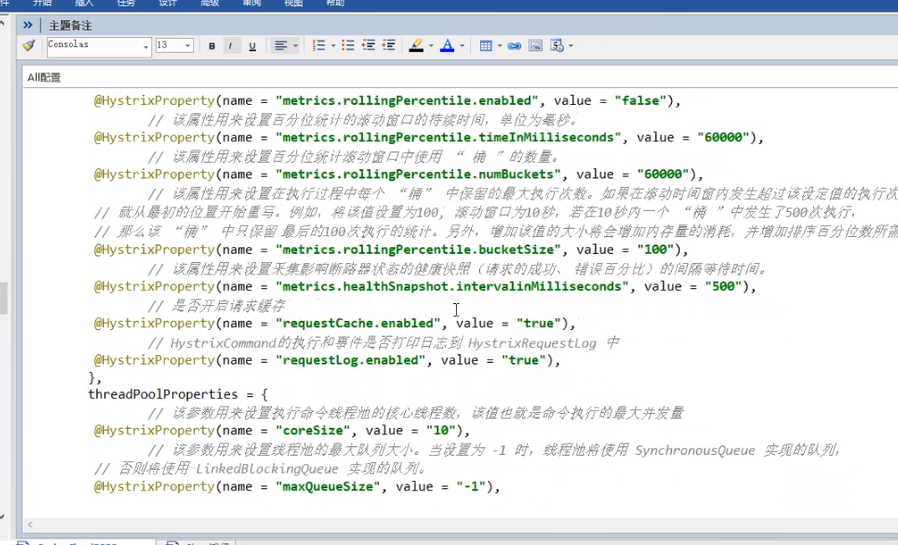Click the left pane scrollbar thumb
The width and height of the screenshot is (898, 545).
[3, 298]
